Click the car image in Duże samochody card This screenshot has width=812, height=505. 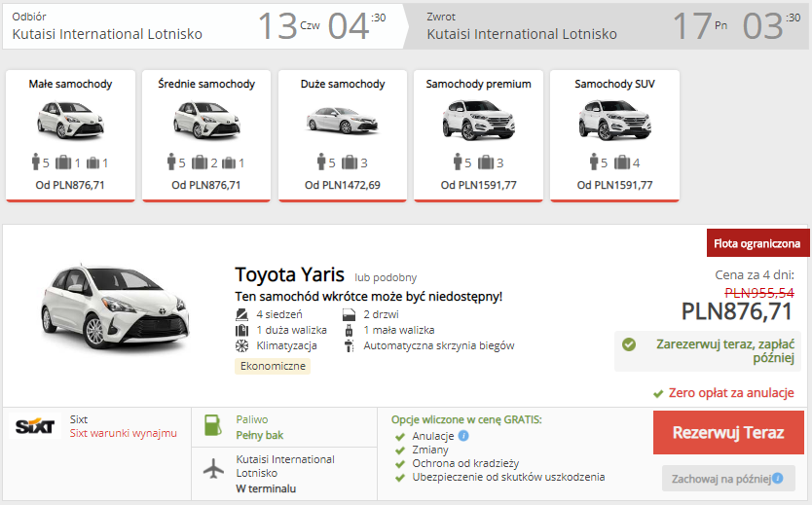(343, 121)
